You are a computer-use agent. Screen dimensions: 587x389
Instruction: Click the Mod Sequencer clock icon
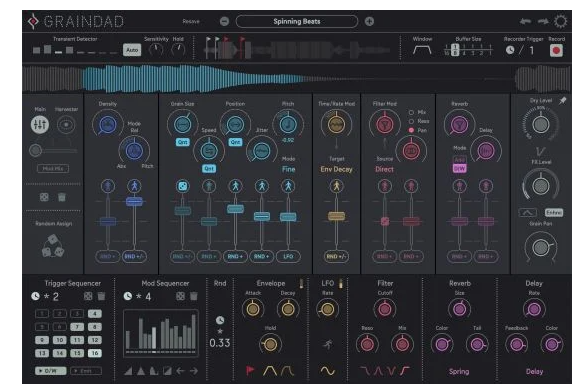[x=128, y=296]
